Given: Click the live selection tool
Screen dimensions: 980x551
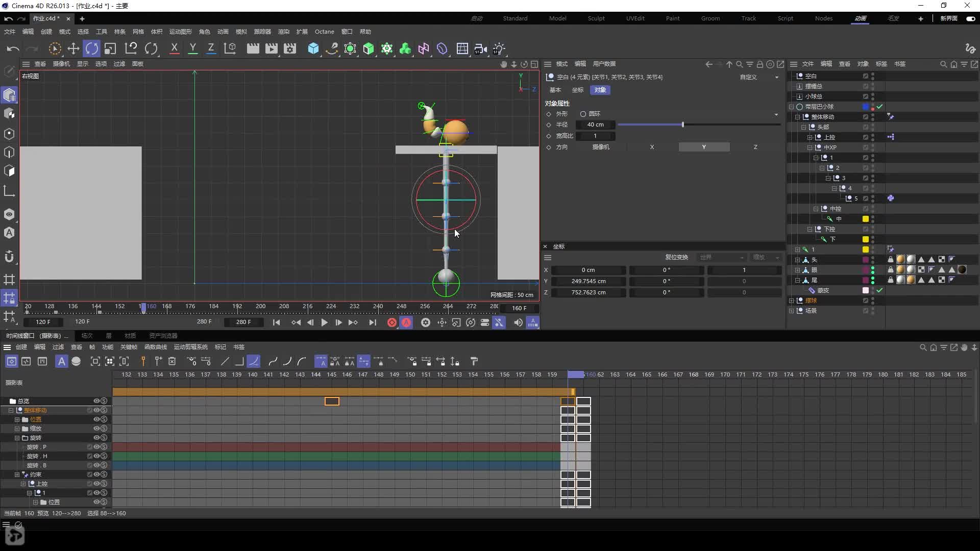Looking at the screenshot, I should point(55,48).
